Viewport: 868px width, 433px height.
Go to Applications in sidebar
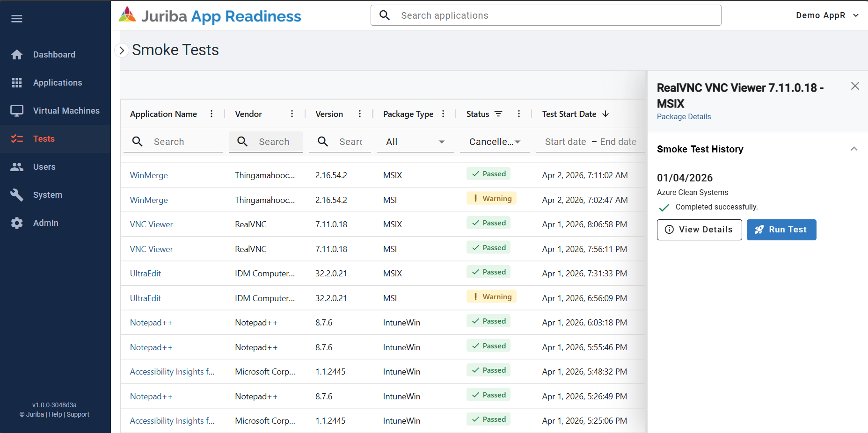55,83
